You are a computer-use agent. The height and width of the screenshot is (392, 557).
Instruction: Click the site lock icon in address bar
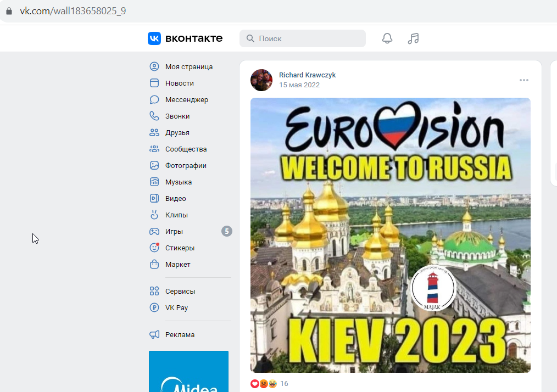(x=9, y=11)
